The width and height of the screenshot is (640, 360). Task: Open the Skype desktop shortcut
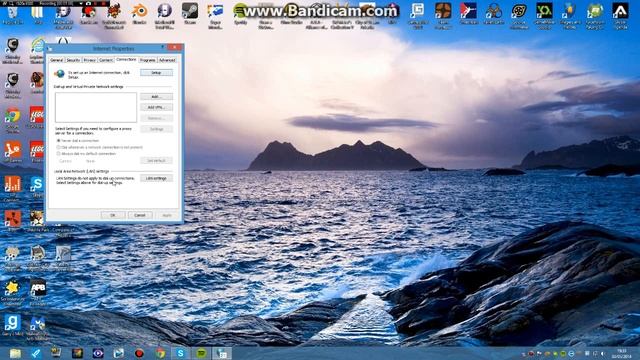pos(37,187)
